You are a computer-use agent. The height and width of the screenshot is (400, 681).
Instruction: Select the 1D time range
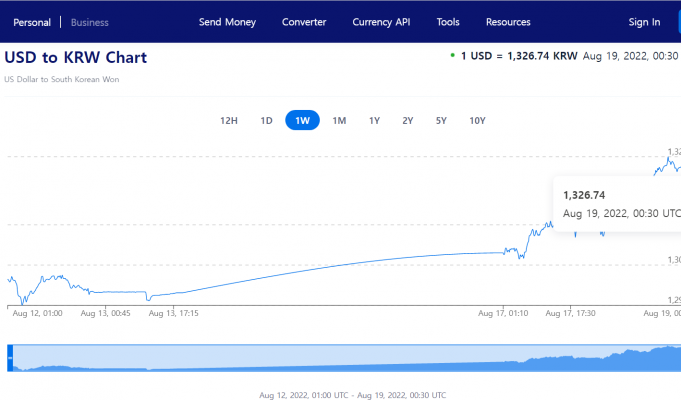tap(266, 121)
